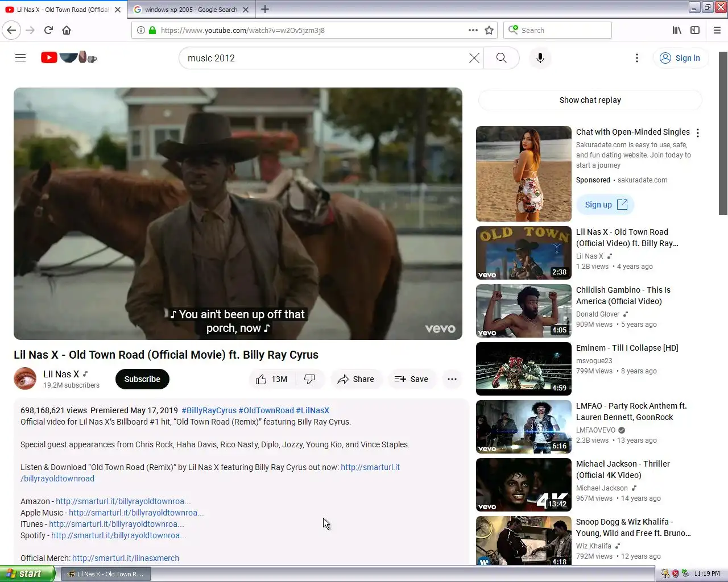Subscribe to Lil Nas X
The height and width of the screenshot is (582, 728).
click(x=142, y=379)
